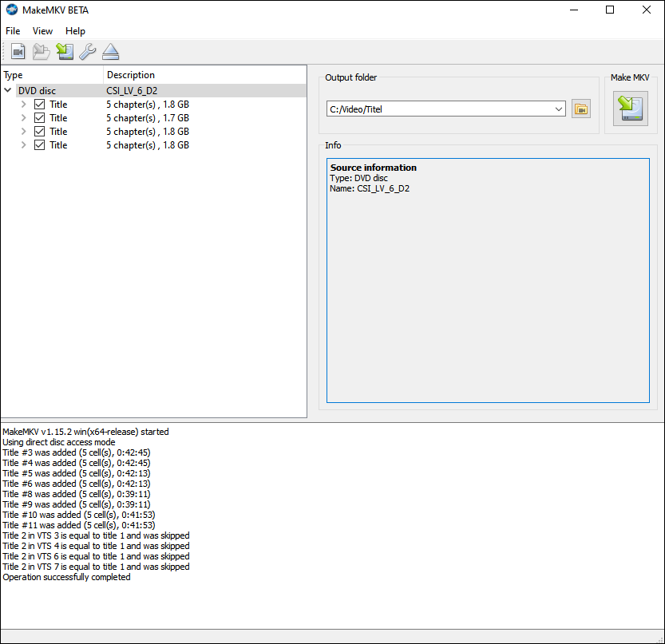Expand the fourth Title row
Screen dimensions: 665x644
tap(24, 145)
